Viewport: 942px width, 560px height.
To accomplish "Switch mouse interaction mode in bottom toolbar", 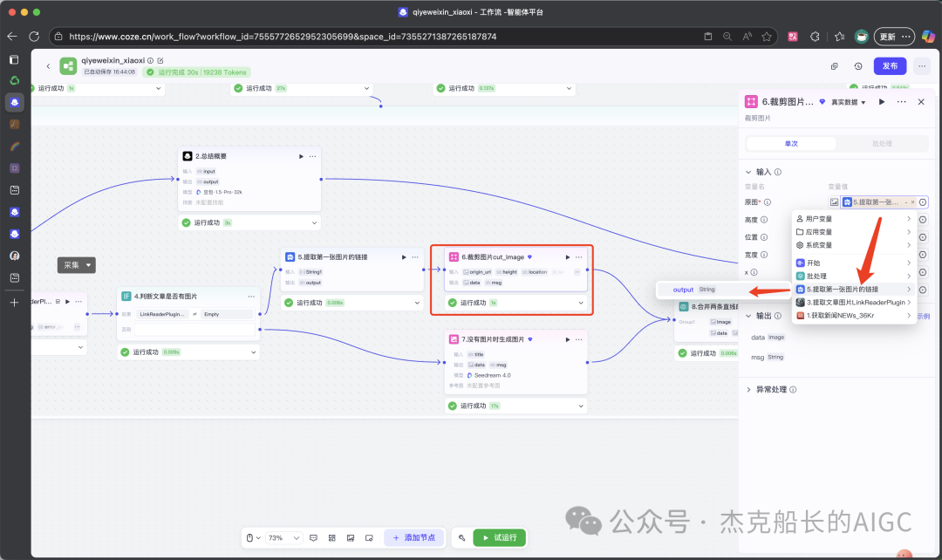I will pyautogui.click(x=253, y=538).
